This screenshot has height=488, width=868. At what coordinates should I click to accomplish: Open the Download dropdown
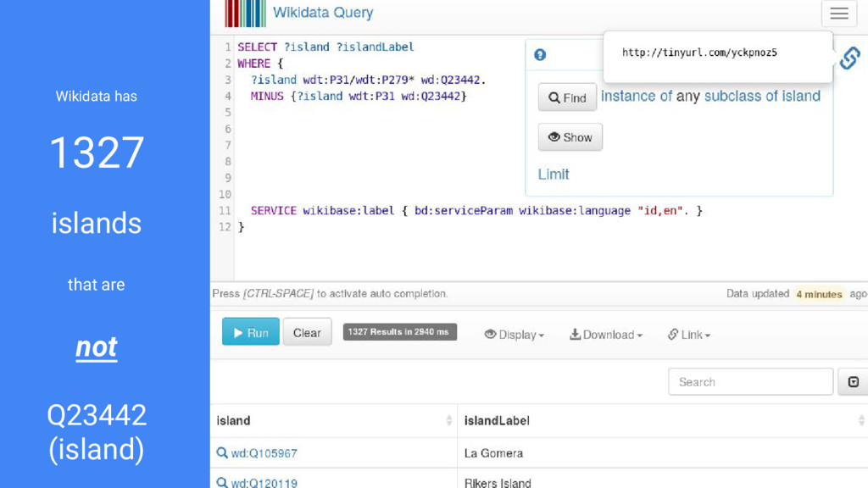click(x=606, y=335)
